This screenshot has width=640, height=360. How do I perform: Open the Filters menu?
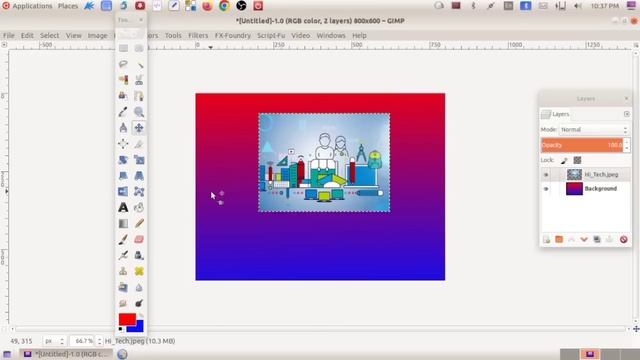coord(198,36)
